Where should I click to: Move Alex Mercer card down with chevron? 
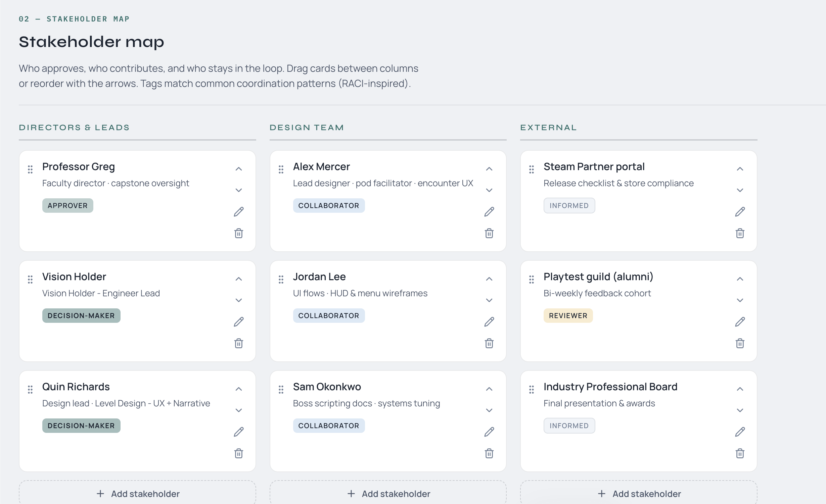tap(489, 190)
